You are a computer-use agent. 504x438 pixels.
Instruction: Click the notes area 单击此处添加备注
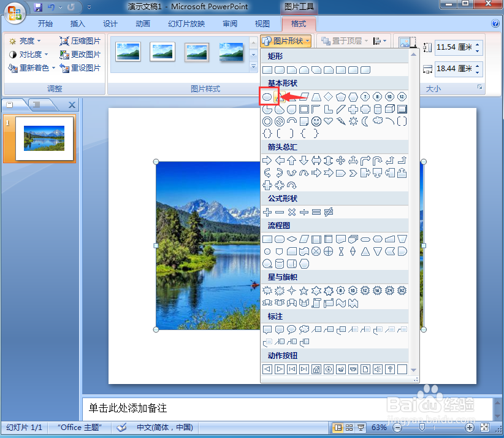pos(128,408)
